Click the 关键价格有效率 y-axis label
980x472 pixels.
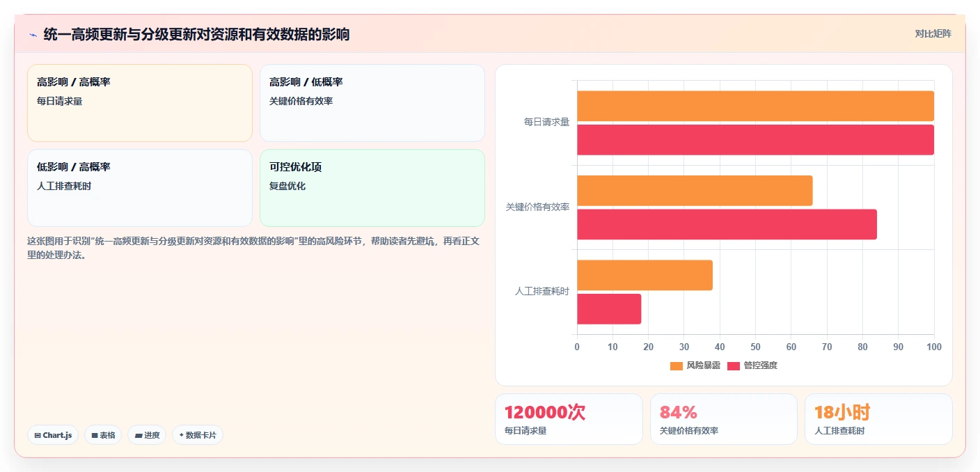pos(537,207)
